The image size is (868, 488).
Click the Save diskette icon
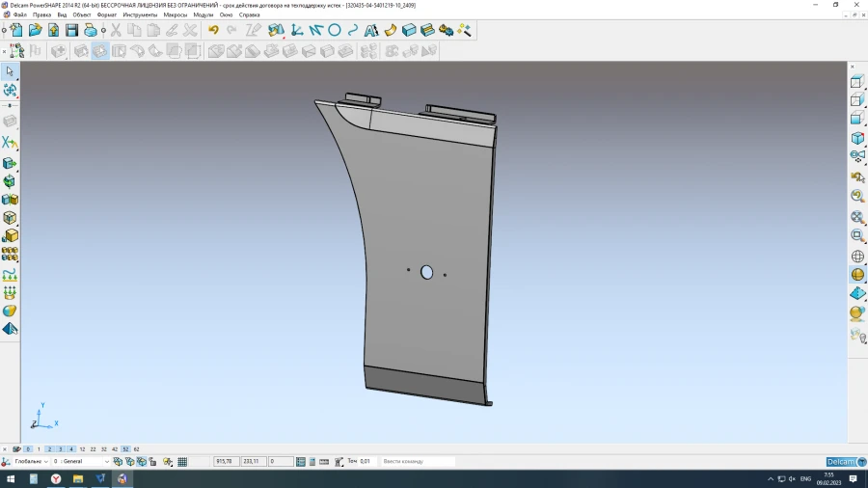click(71, 30)
